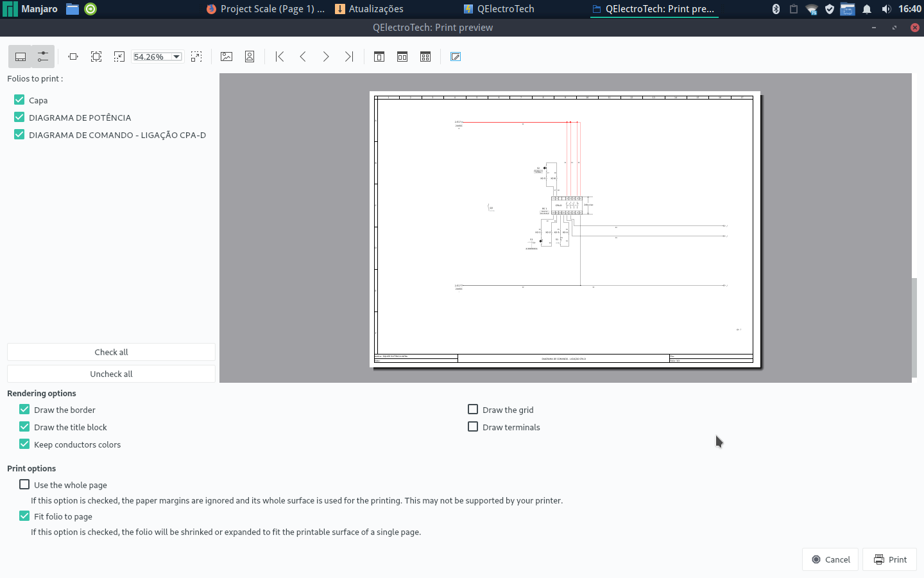The height and width of the screenshot is (578, 924).
Task: Open the zoom percentage dropdown
Action: pyautogui.click(x=176, y=57)
